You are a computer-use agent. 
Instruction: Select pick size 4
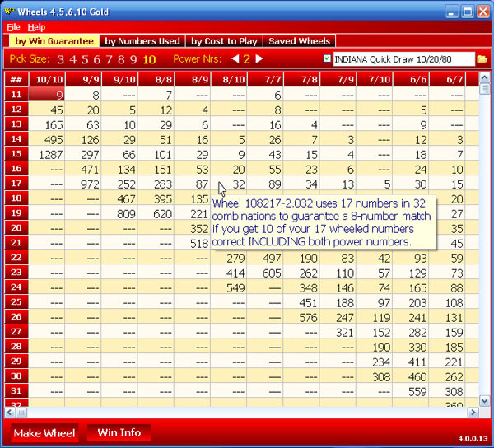tap(72, 59)
